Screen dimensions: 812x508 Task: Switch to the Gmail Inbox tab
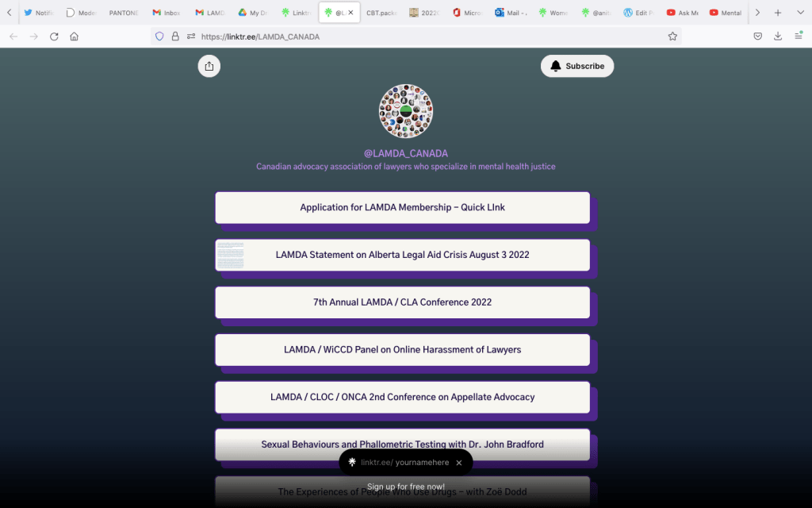167,13
